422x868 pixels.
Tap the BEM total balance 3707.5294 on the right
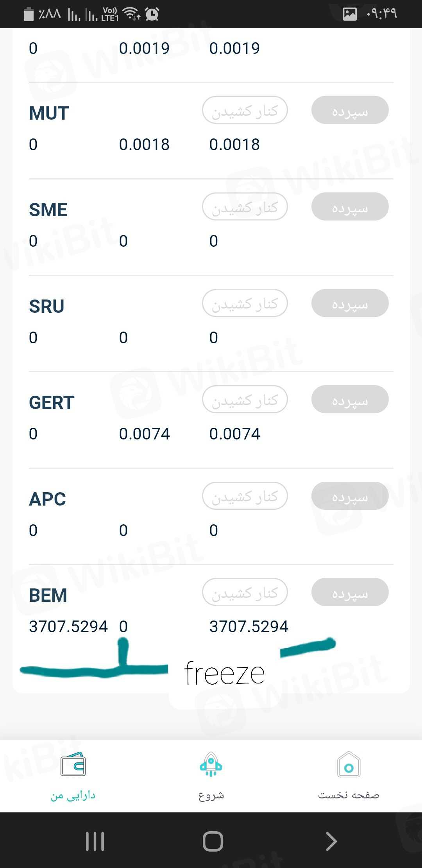pyautogui.click(x=249, y=626)
